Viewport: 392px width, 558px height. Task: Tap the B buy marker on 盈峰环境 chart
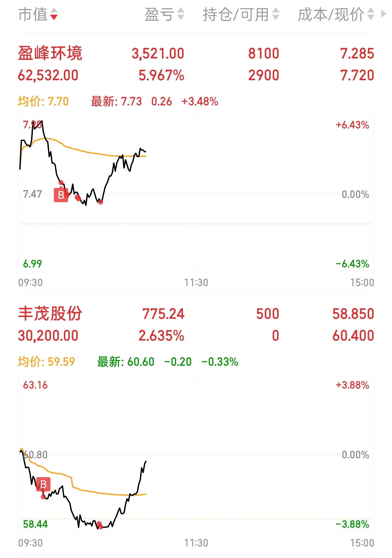61,195
